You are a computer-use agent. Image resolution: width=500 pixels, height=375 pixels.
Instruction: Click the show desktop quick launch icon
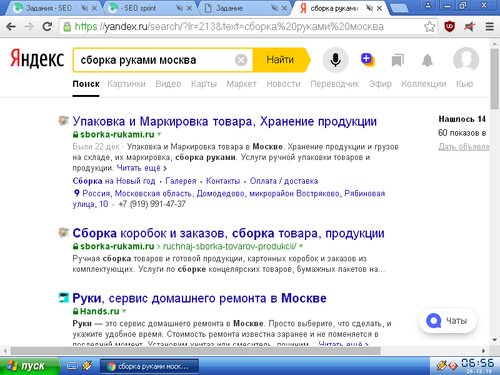72,366
